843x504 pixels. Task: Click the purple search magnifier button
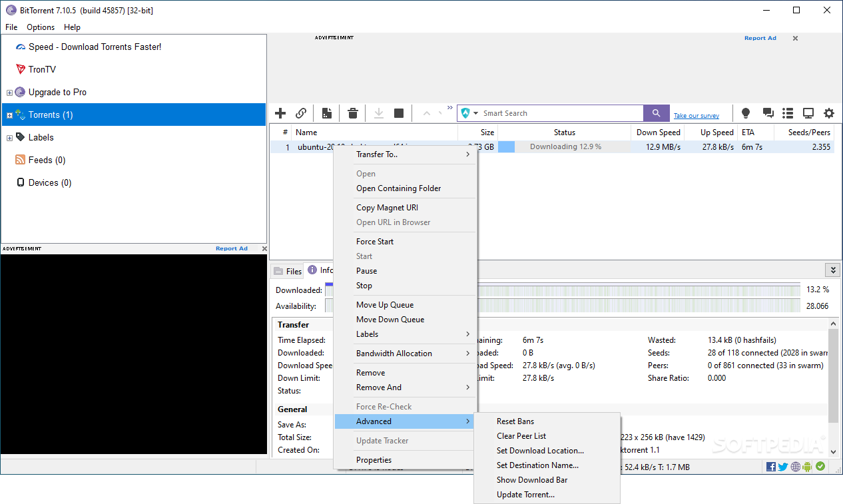[657, 113]
